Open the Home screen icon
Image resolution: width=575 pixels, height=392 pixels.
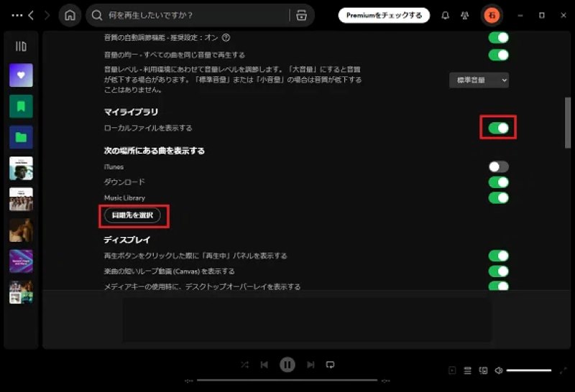point(70,15)
